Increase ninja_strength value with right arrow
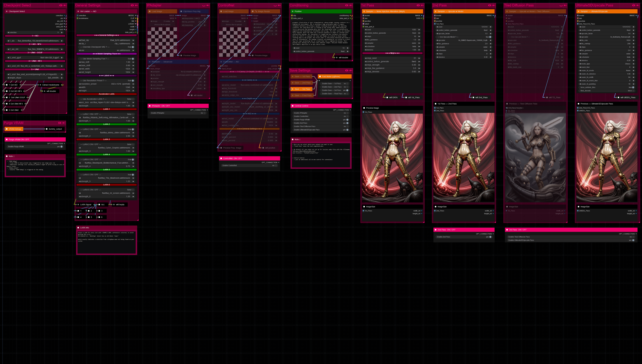This screenshot has width=642, height=364. coord(419,65)
